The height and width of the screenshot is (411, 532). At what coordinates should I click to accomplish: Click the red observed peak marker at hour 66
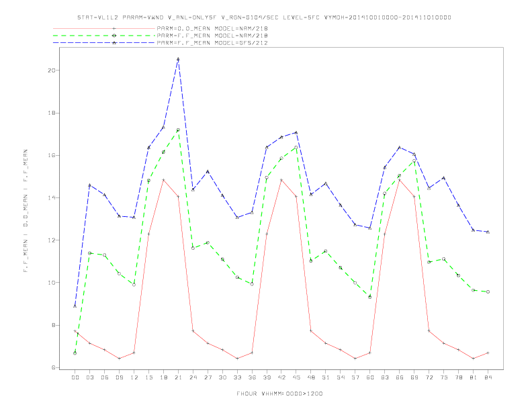click(x=400, y=180)
